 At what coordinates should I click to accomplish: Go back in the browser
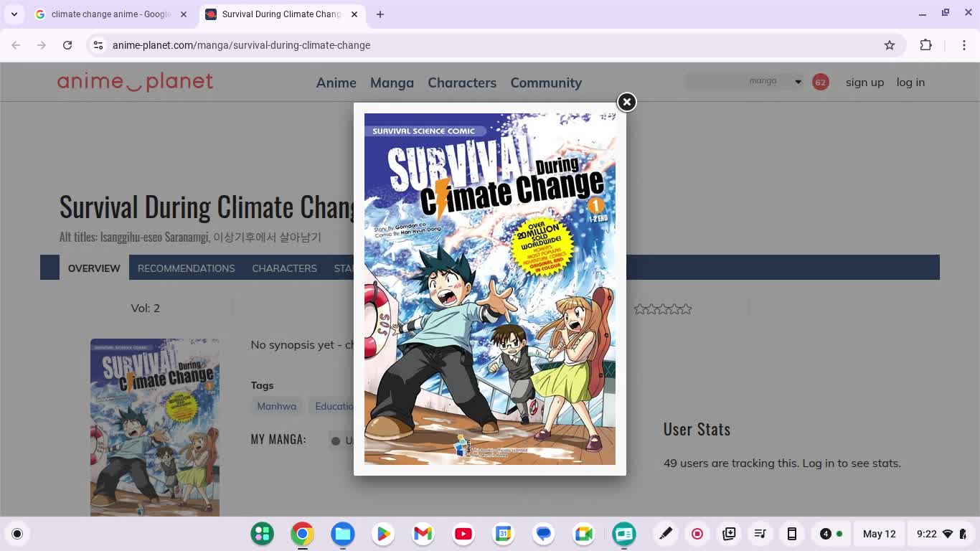(x=16, y=45)
